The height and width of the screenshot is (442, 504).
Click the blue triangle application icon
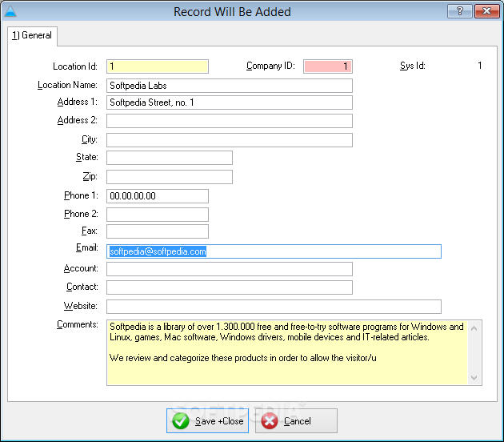pyautogui.click(x=10, y=11)
